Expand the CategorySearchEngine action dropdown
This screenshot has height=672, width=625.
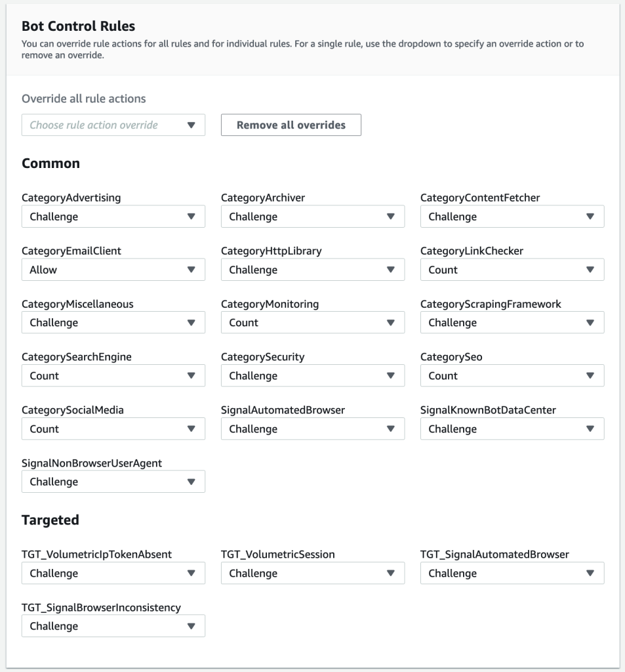click(113, 376)
